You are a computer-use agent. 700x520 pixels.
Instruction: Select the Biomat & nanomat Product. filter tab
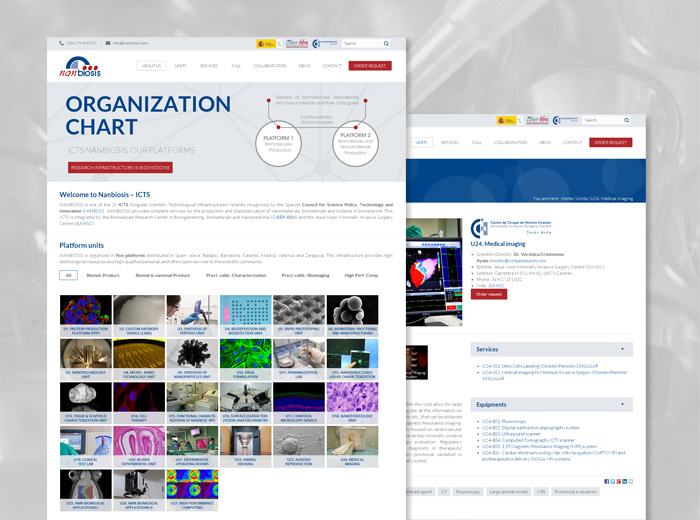pyautogui.click(x=163, y=275)
